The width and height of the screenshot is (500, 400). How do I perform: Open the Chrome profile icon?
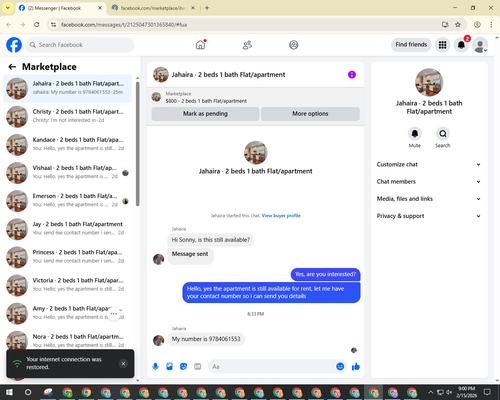[477, 25]
